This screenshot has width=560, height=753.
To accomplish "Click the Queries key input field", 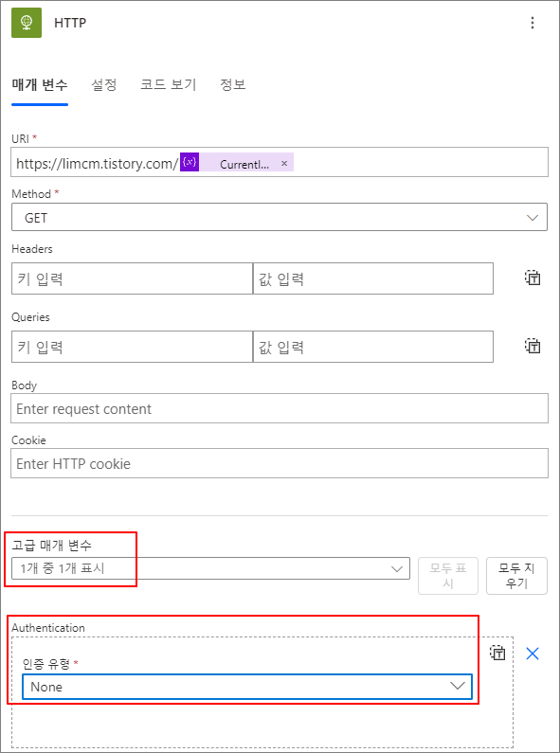I will coord(132,347).
